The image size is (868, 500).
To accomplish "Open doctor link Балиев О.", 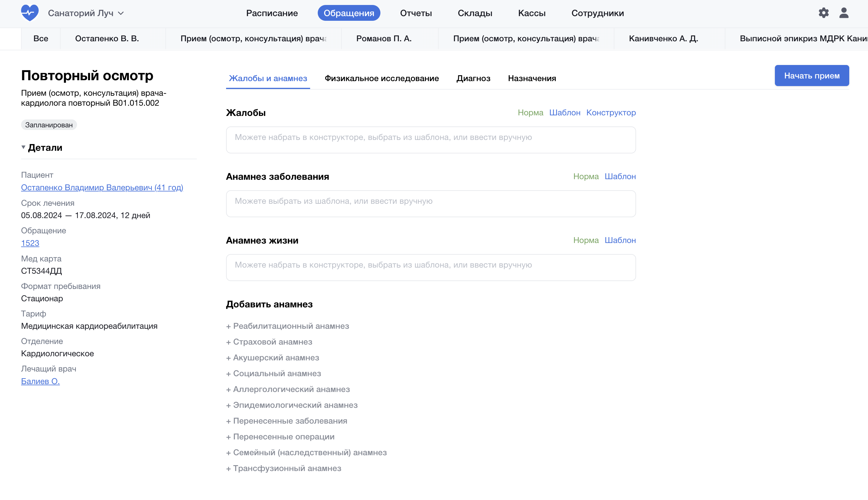I will 40,381.
